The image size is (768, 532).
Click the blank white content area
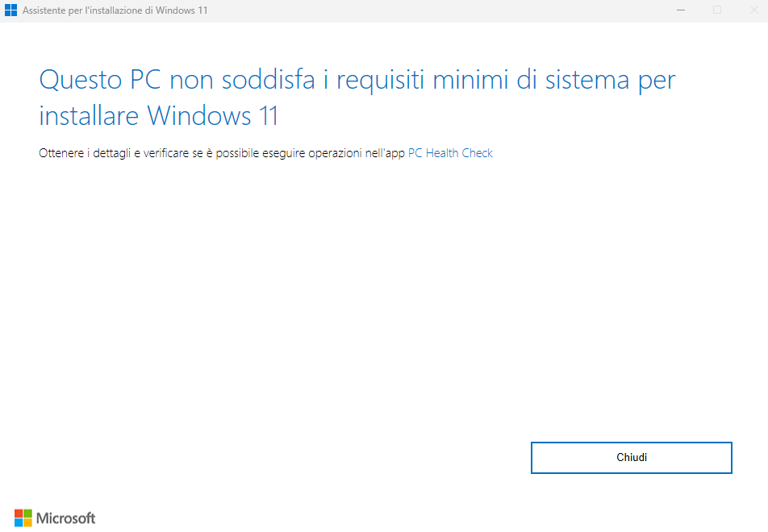click(323, 306)
